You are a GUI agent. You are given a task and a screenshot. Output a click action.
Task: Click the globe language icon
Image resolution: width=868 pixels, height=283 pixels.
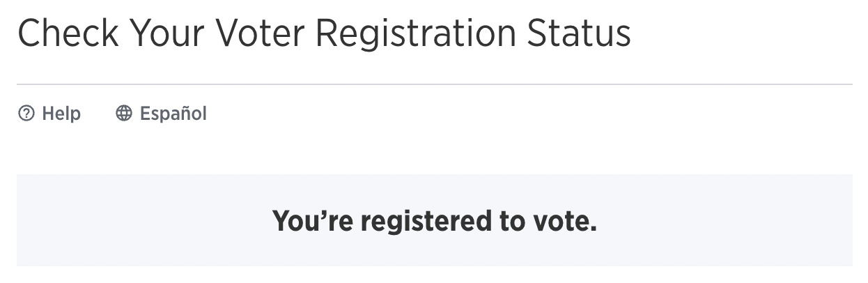click(x=124, y=113)
